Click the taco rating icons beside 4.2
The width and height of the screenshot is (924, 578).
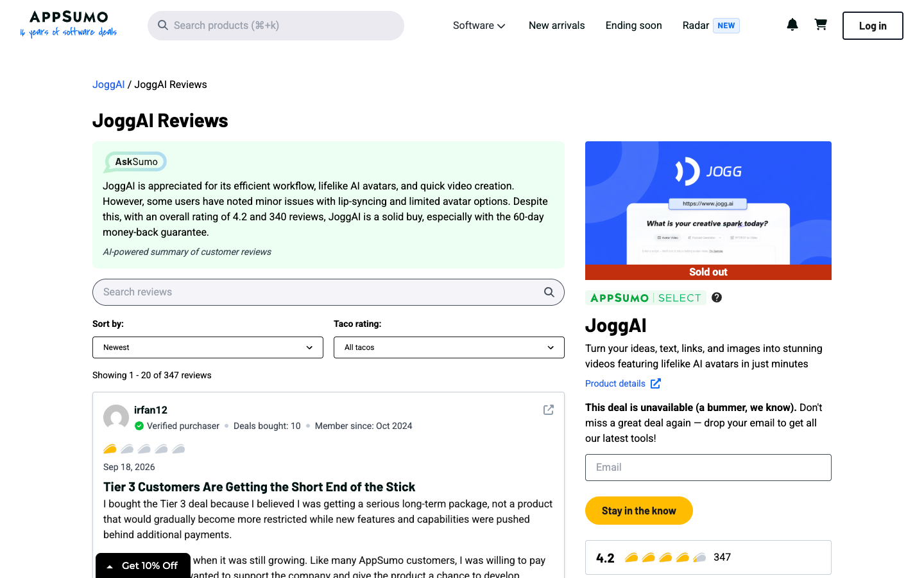[665, 557]
